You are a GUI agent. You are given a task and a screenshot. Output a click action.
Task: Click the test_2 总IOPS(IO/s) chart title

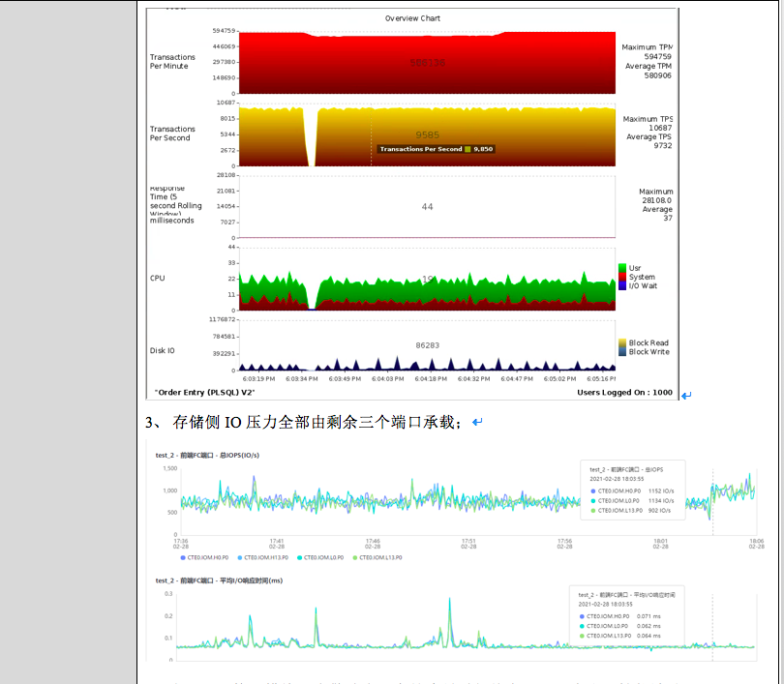pyautogui.click(x=207, y=455)
